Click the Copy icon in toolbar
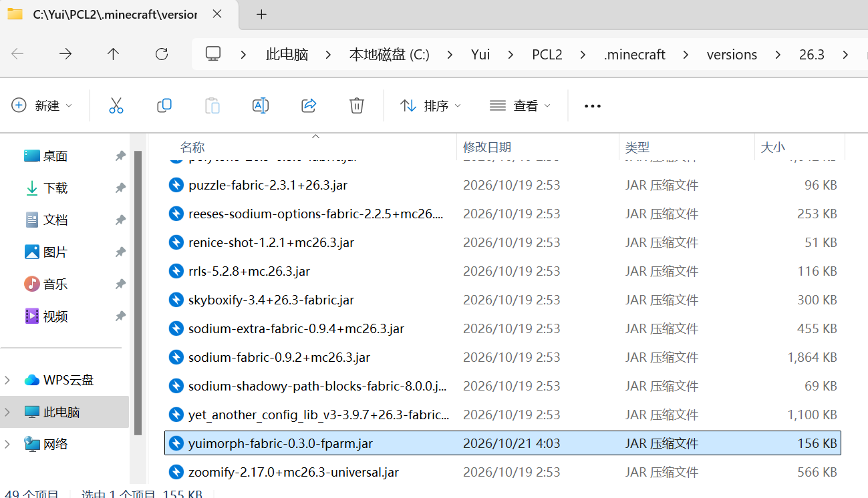This screenshot has height=498, width=868. [x=164, y=105]
